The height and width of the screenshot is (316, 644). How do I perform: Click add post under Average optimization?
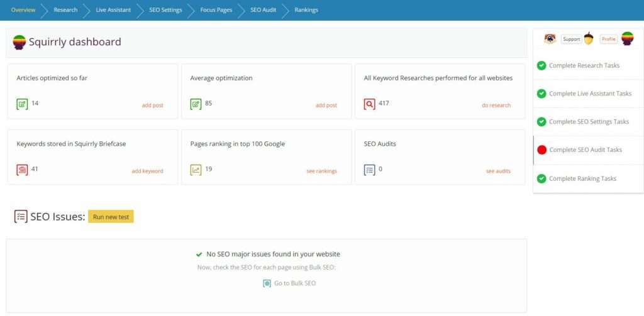pyautogui.click(x=326, y=106)
